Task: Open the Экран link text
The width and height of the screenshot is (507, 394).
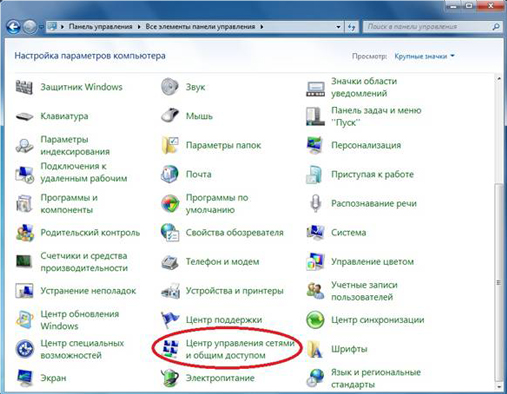Action: (53, 378)
